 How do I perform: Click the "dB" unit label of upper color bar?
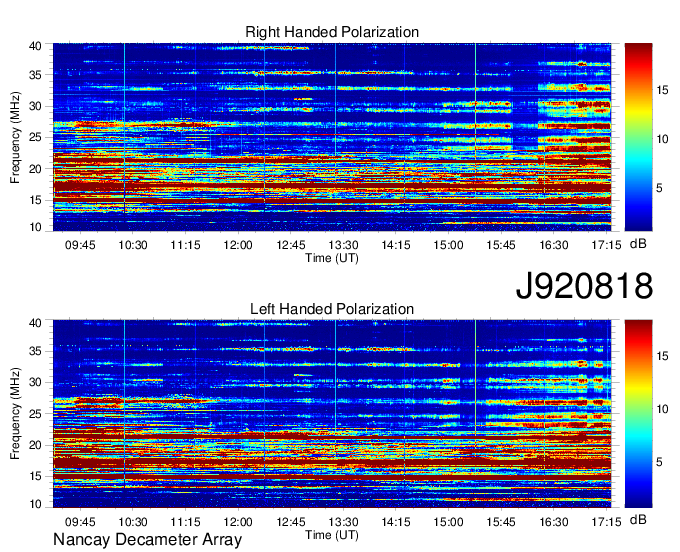click(638, 244)
